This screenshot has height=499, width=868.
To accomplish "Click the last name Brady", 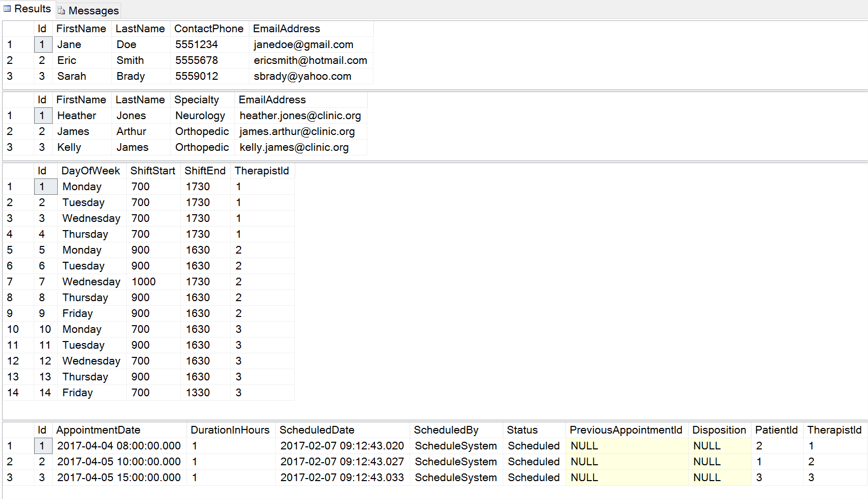I will (x=141, y=76).
